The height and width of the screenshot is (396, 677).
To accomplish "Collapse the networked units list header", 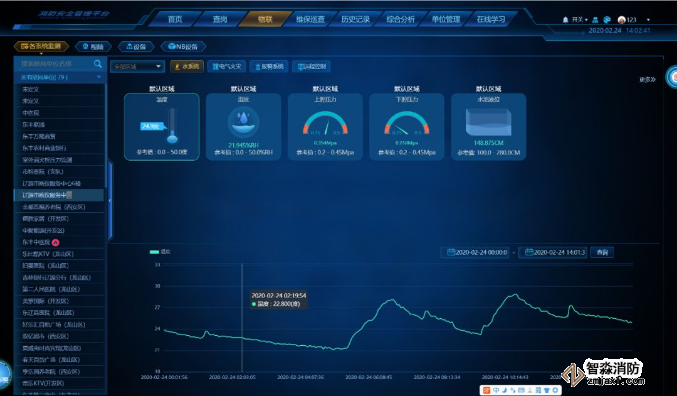I will coord(60,77).
